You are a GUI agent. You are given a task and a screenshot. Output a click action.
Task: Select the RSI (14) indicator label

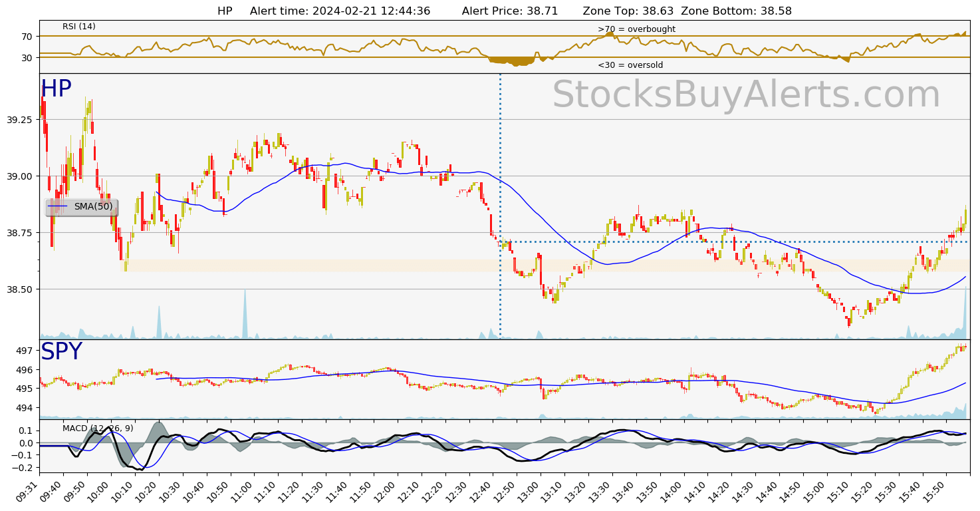(x=79, y=27)
